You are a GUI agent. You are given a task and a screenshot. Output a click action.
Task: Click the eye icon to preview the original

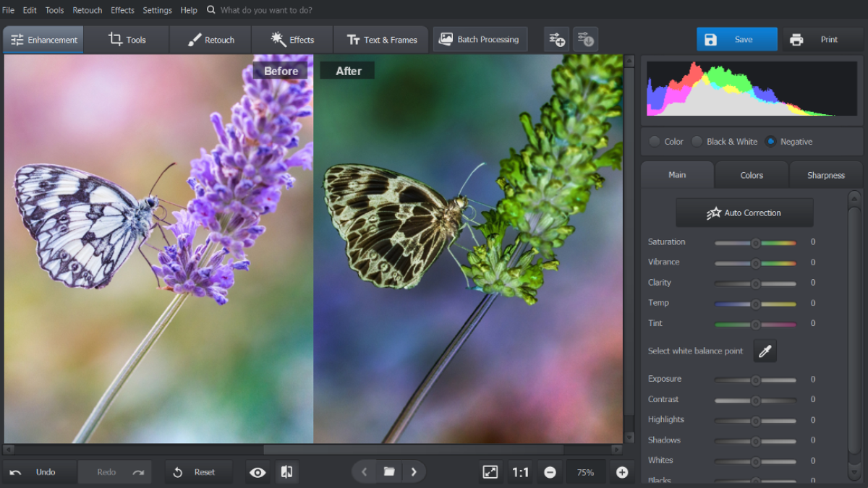pos(257,471)
